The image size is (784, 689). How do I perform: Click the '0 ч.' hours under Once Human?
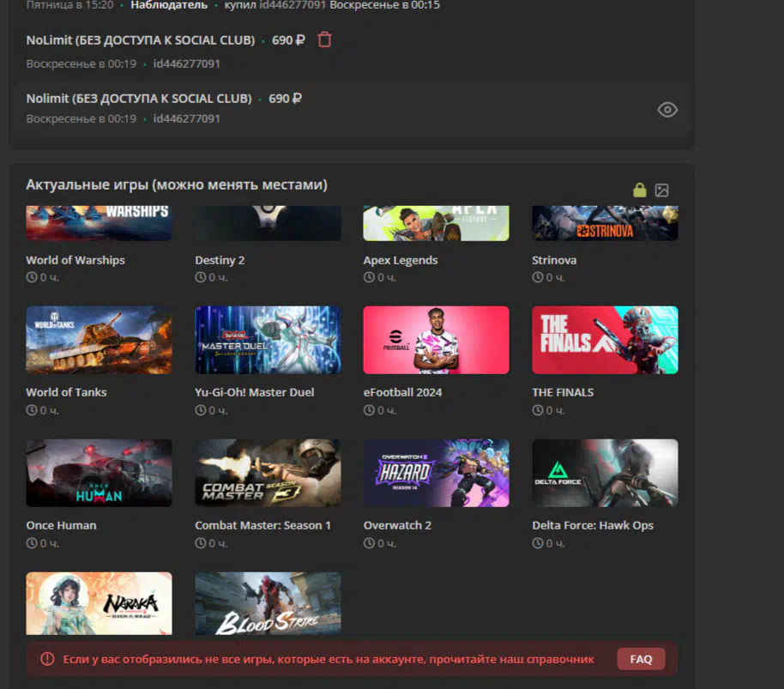tap(50, 543)
